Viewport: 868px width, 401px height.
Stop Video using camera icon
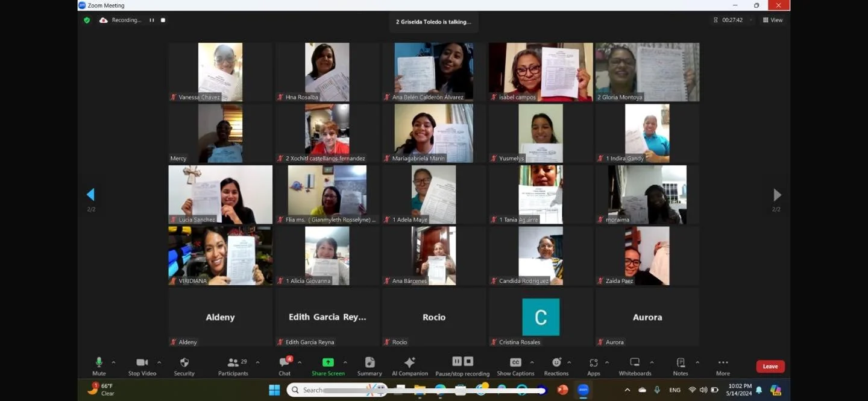(x=142, y=362)
